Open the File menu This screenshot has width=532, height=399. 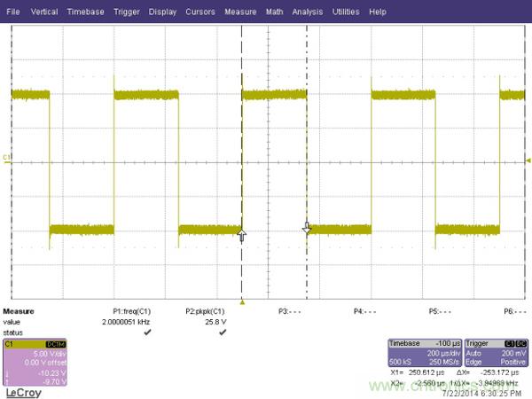click(x=14, y=12)
